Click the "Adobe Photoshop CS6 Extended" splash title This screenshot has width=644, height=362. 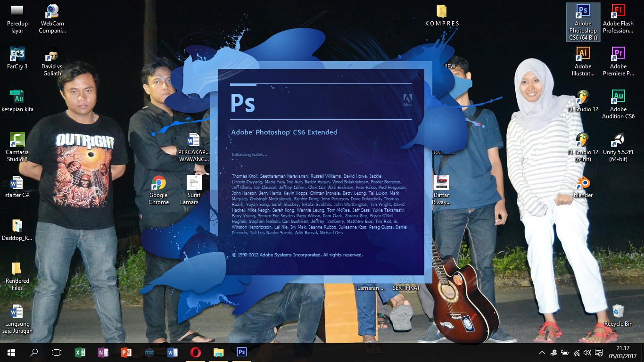coord(284,132)
